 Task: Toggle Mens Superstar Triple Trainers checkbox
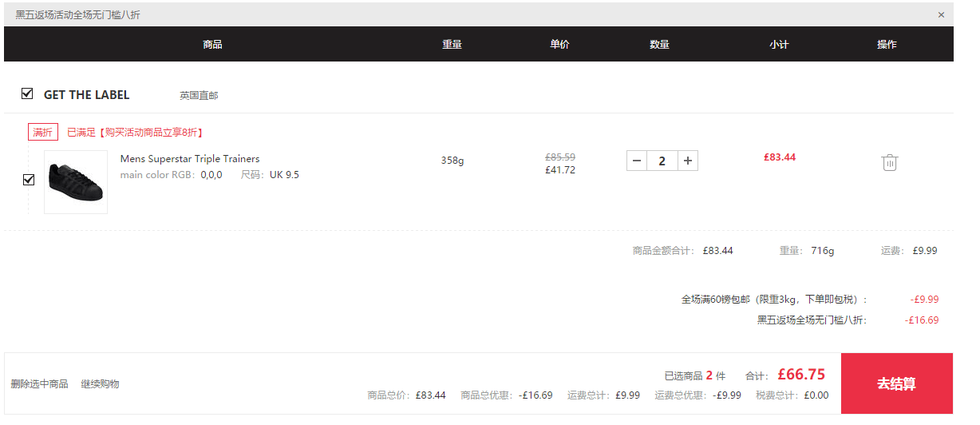(x=29, y=180)
